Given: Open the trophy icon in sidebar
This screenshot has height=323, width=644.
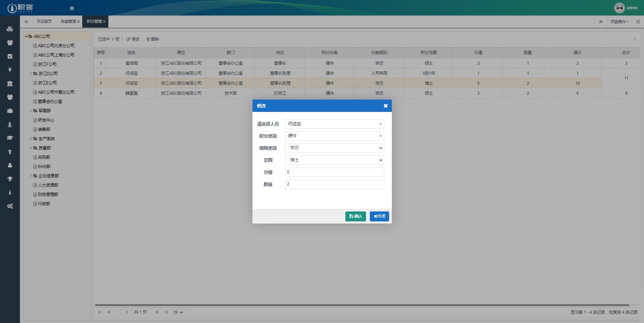Looking at the screenshot, I should [x=10, y=179].
